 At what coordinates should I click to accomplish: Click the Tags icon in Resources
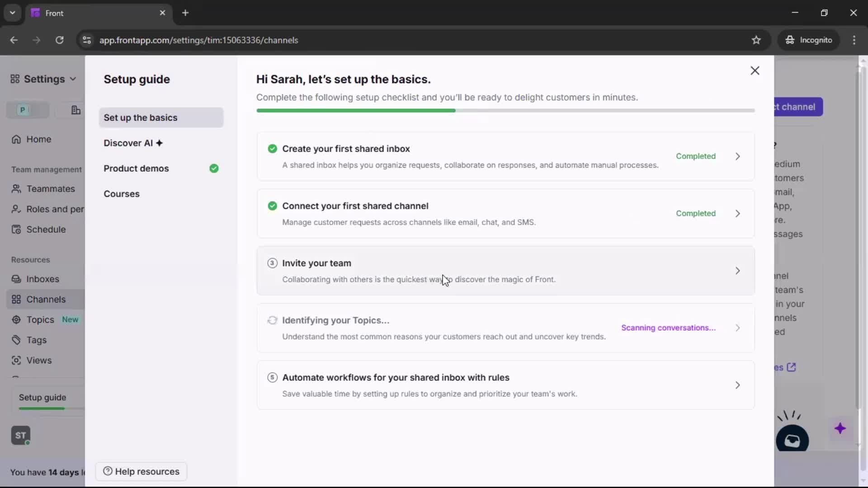click(x=16, y=340)
